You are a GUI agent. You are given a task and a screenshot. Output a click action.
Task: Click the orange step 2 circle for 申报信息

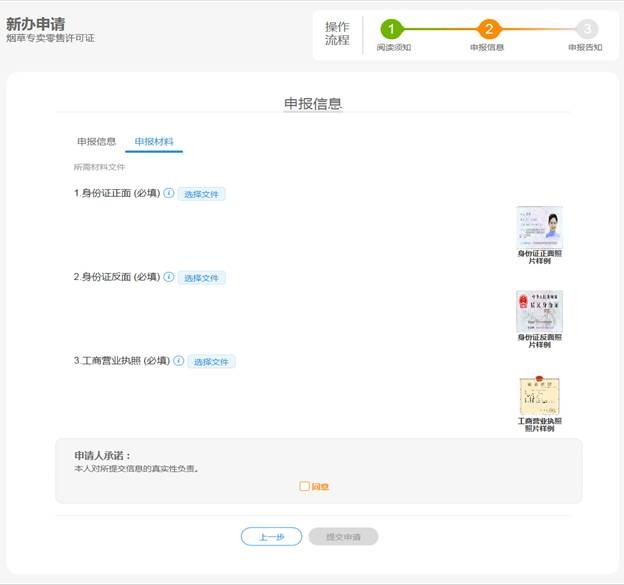click(488, 29)
